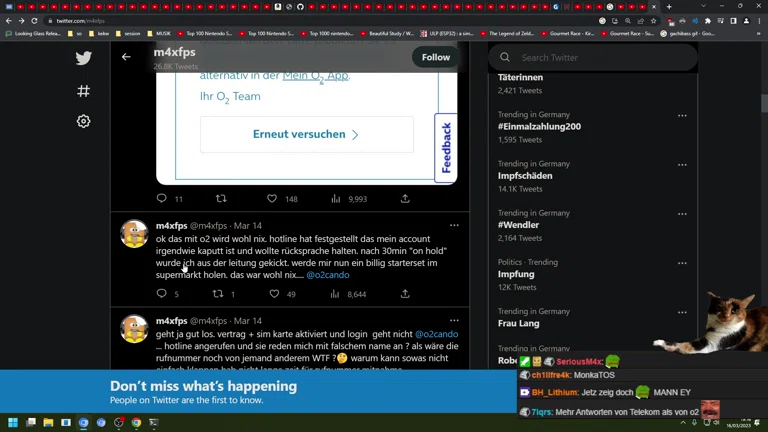Viewport: 768px width, 432px height.
Task: View analytics of tweet with 8,644 views
Action: 335,293
